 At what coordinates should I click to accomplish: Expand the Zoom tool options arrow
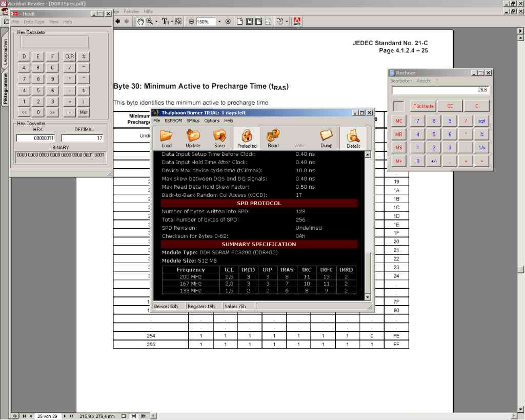click(x=156, y=22)
